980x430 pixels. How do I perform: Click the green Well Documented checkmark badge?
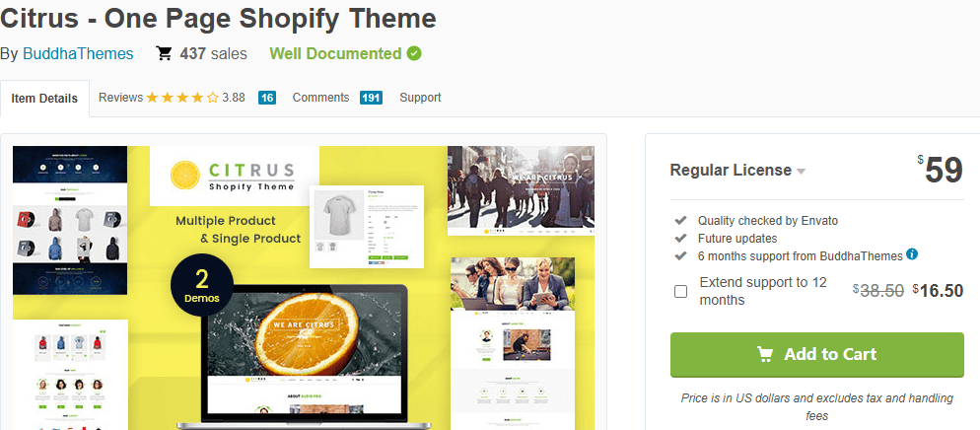(414, 53)
